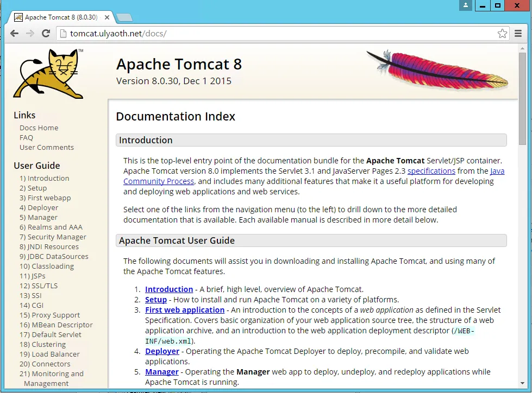Open the Chrome hamburger menu

tap(519, 34)
